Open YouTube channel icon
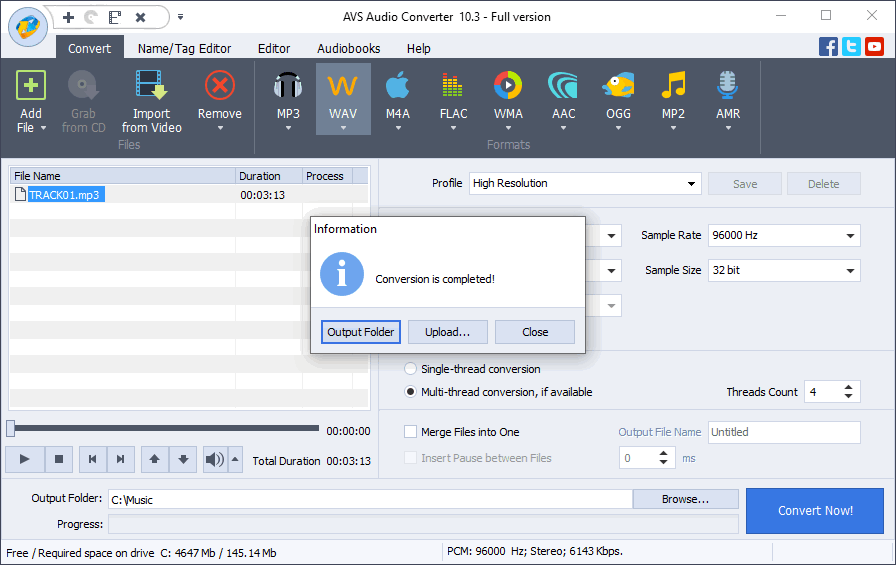The height and width of the screenshot is (565, 896). click(x=874, y=46)
